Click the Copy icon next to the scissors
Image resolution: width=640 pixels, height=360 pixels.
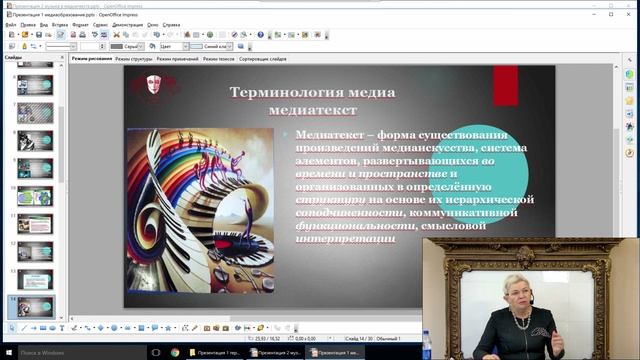click(126, 35)
